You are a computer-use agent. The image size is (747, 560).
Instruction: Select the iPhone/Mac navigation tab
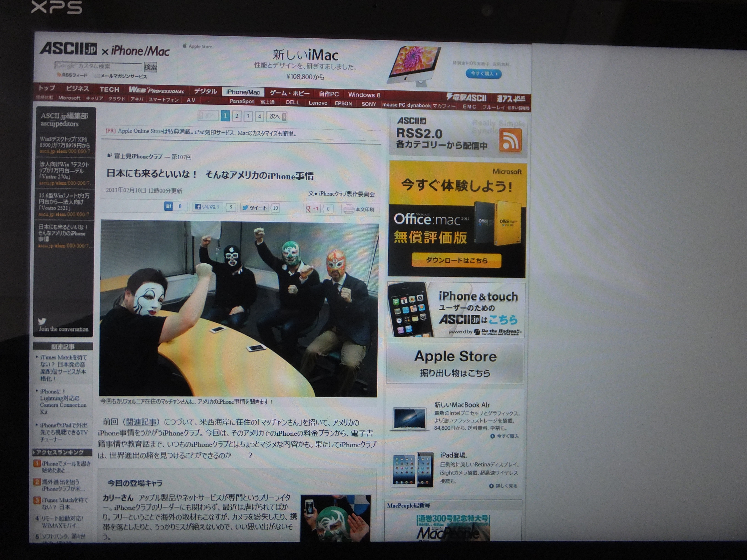click(243, 92)
